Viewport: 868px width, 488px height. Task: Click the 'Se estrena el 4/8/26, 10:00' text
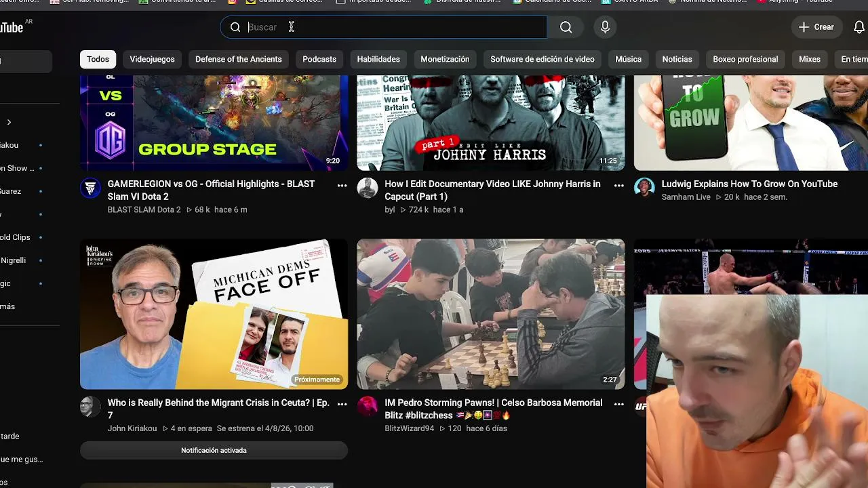pyautogui.click(x=265, y=429)
